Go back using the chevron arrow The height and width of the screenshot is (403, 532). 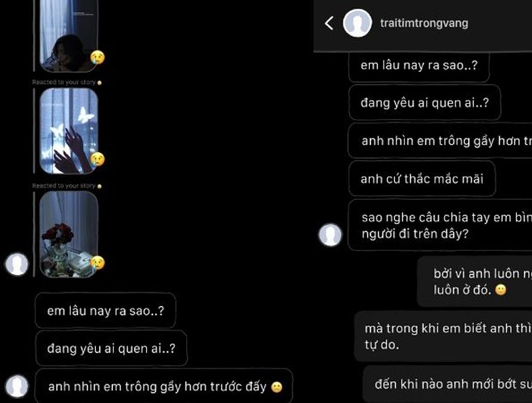point(328,23)
